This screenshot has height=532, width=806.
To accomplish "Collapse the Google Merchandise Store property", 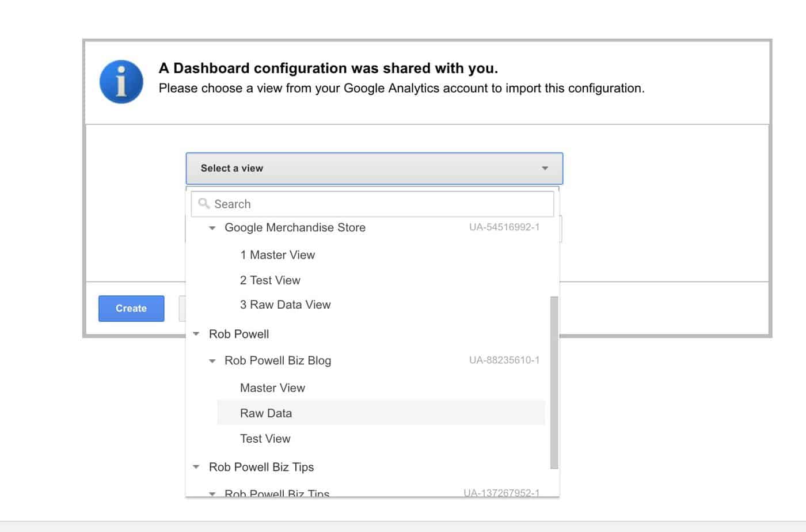I will (x=212, y=228).
